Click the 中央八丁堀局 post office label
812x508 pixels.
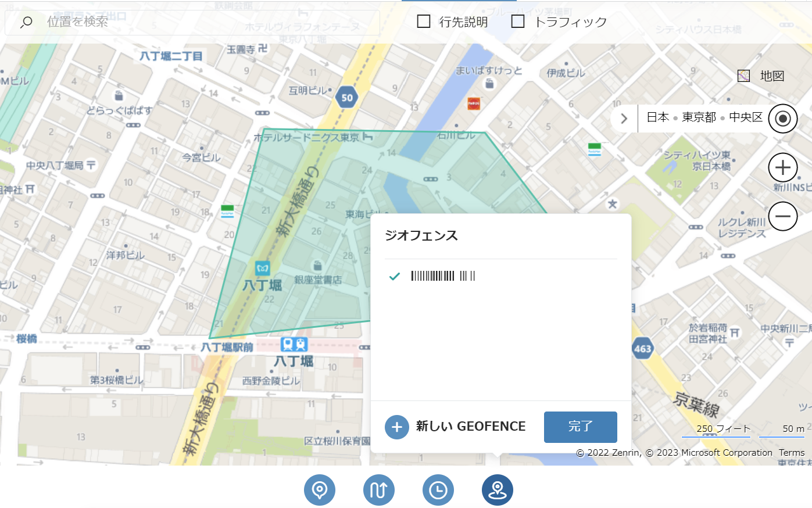[55, 166]
